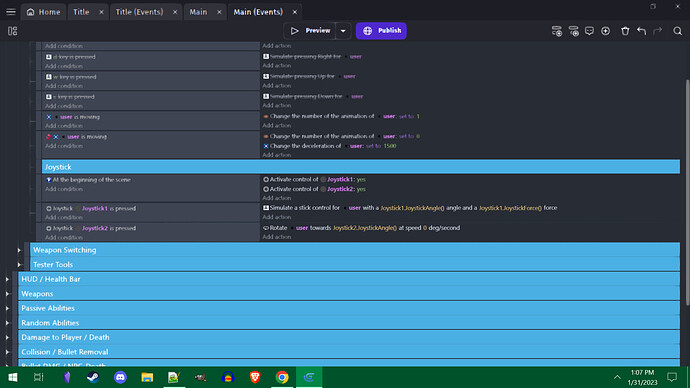Image resolution: width=690 pixels, height=388 pixels.
Task: Click the add sub-event toolbar icon
Action: 573,31
